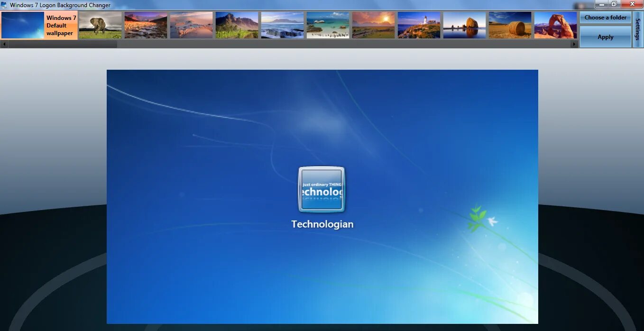This screenshot has width=644, height=331.
Task: Select the red rock arch thumbnail
Action: pyautogui.click(x=556, y=26)
